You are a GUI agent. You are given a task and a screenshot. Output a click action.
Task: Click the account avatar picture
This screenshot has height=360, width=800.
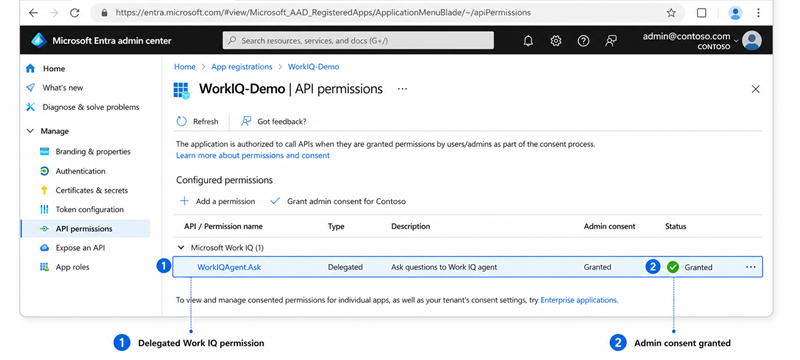pyautogui.click(x=752, y=40)
